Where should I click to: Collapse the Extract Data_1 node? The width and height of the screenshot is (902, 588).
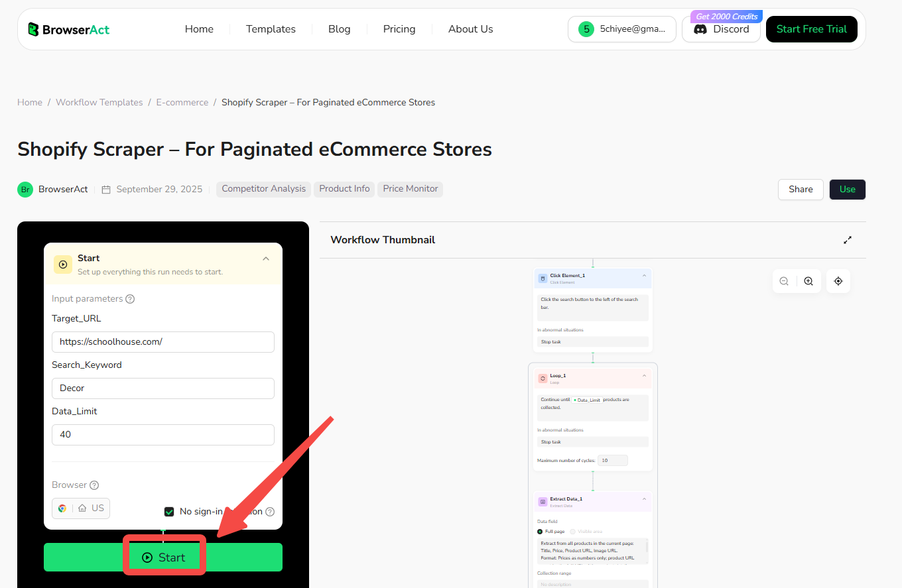coord(644,499)
